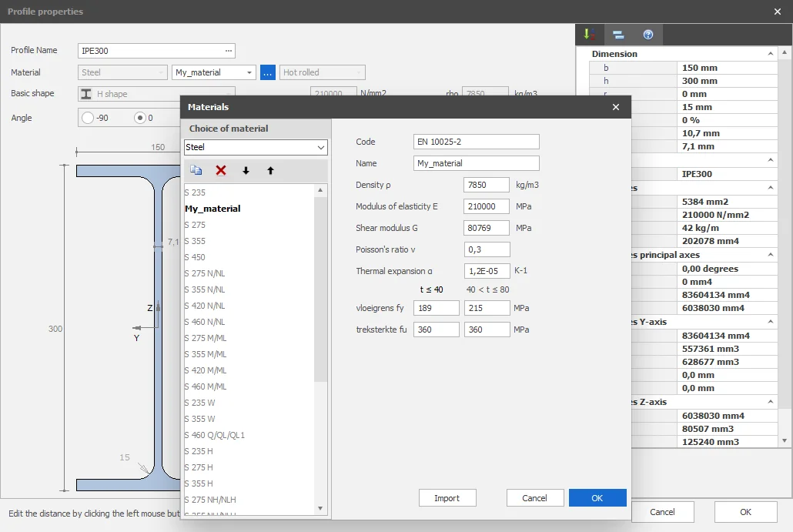Viewport: 793px width, 532px height.
Task: Collapse the Z-axis property group
Action: tap(770, 402)
